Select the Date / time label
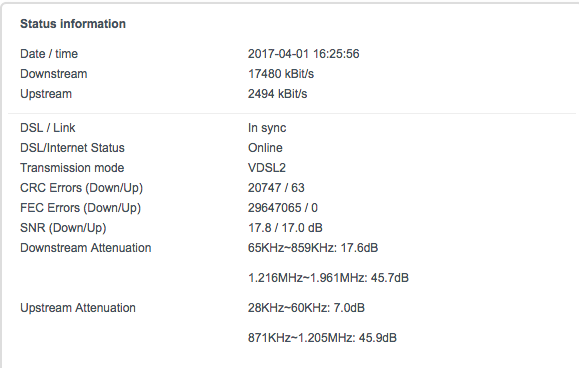579x368 pixels. 49,54
